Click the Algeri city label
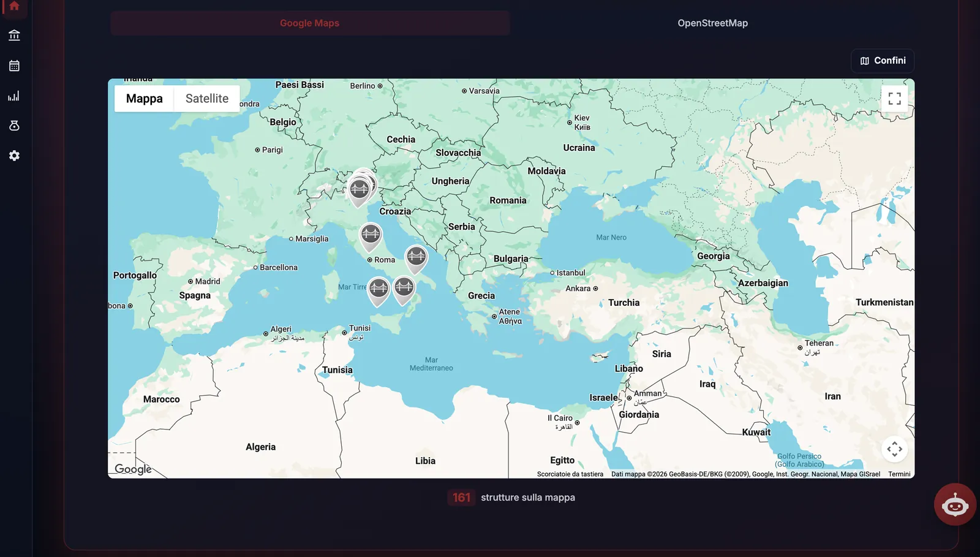980x557 pixels. [x=281, y=329]
